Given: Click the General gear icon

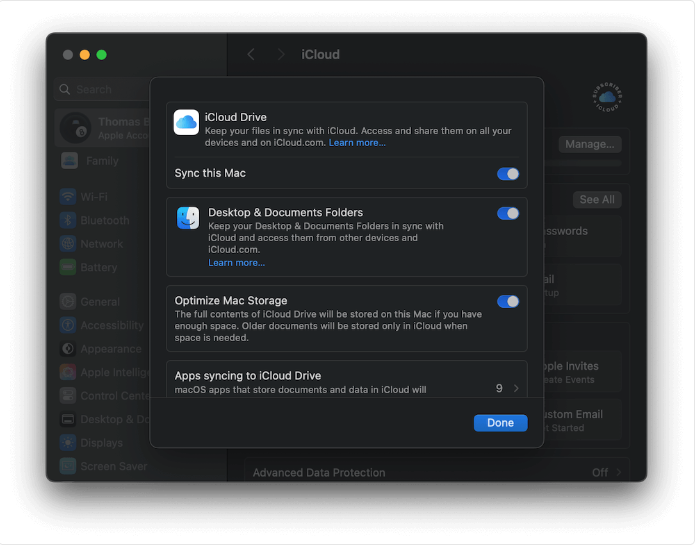Looking at the screenshot, I should [x=68, y=301].
